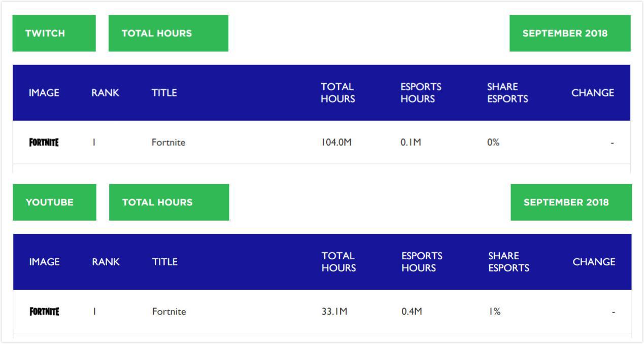Click Fortnite title in Twitch row
Image resolution: width=644 pixels, height=344 pixels.
[x=168, y=143]
